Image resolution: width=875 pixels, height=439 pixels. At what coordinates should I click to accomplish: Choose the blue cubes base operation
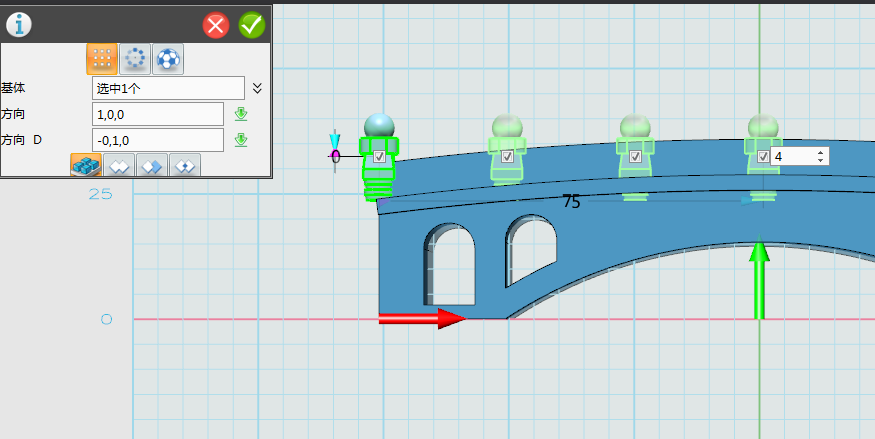pyautogui.click(x=87, y=166)
